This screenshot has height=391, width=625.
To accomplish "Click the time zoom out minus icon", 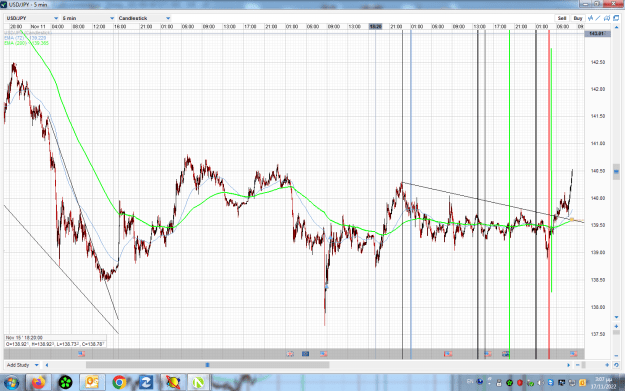I will click(578, 365).
